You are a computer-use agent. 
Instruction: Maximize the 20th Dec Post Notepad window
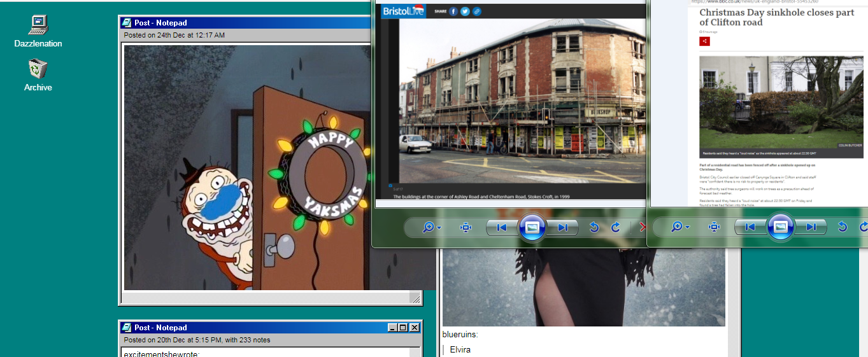tap(402, 328)
